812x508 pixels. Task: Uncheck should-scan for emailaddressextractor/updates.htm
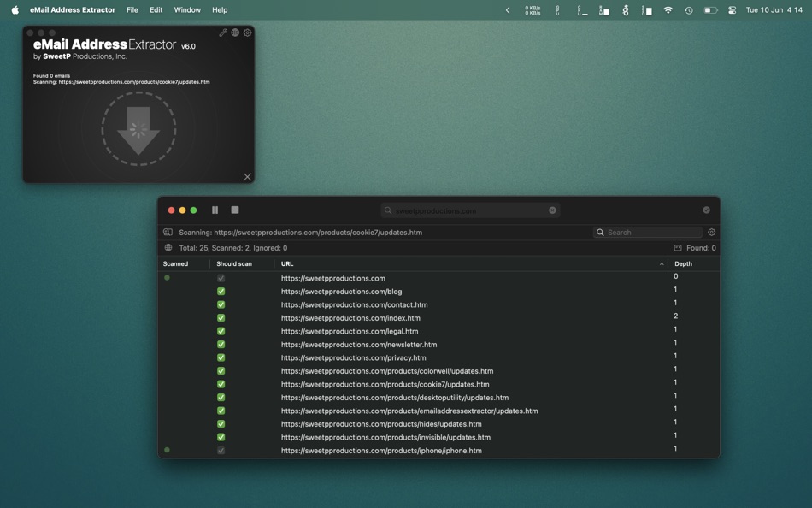pyautogui.click(x=221, y=411)
